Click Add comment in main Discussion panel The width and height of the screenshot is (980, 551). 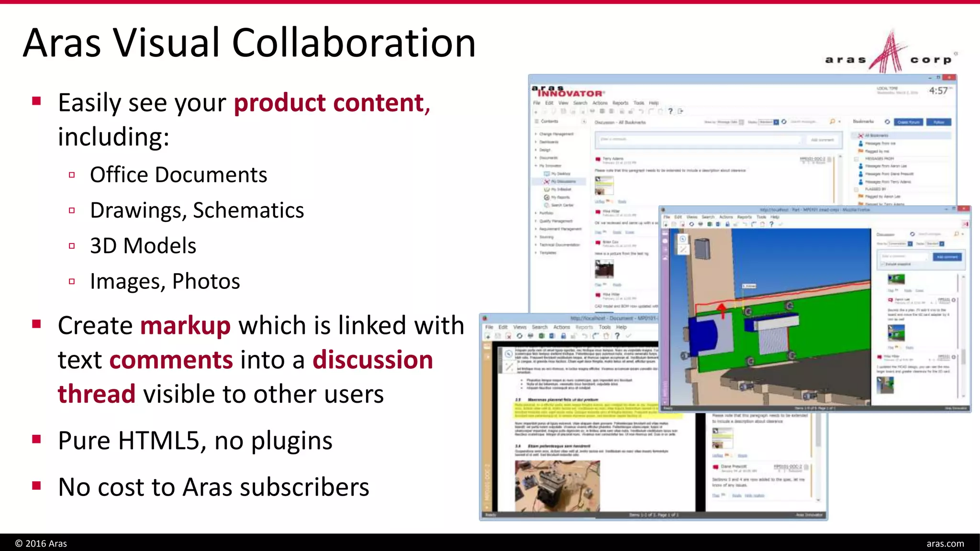tap(823, 140)
